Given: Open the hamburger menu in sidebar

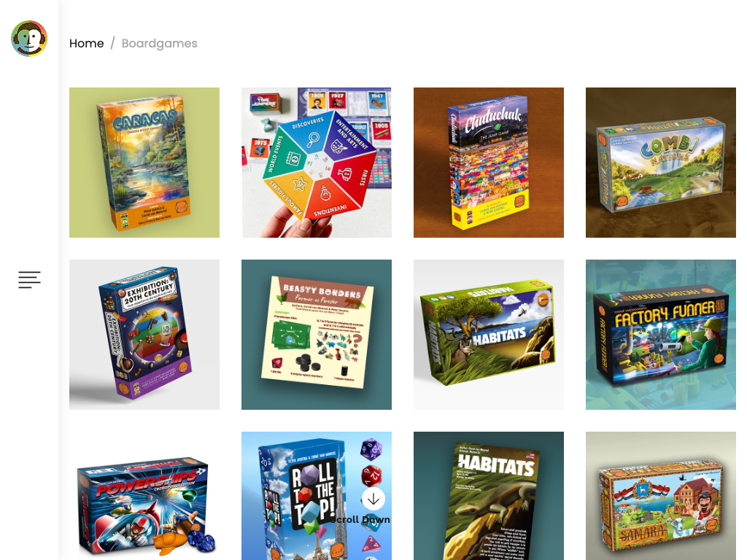Looking at the screenshot, I should pyautogui.click(x=29, y=279).
